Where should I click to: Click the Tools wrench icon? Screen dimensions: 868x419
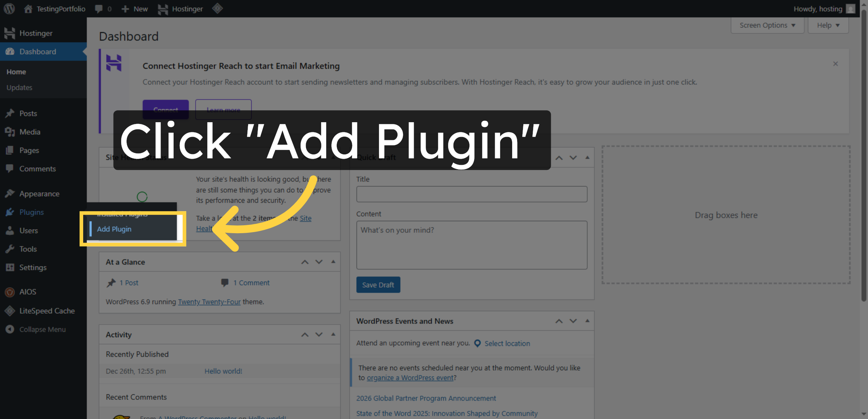point(10,249)
